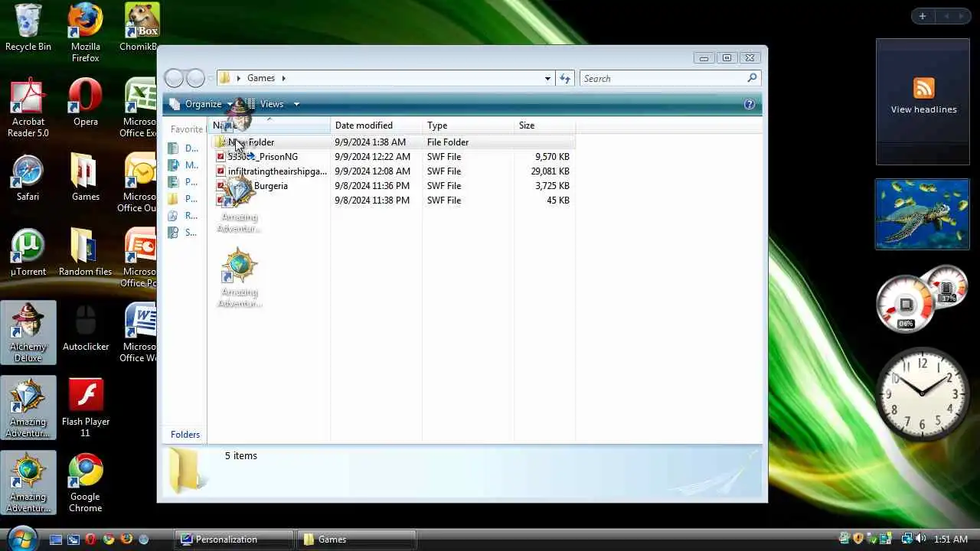The image size is (980, 551).
Task: Expand the arrow after Games in the address bar
Action: (283, 78)
